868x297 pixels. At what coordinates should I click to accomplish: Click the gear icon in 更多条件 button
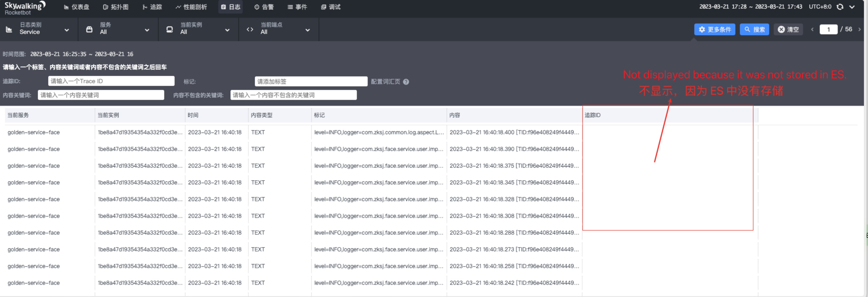point(702,29)
